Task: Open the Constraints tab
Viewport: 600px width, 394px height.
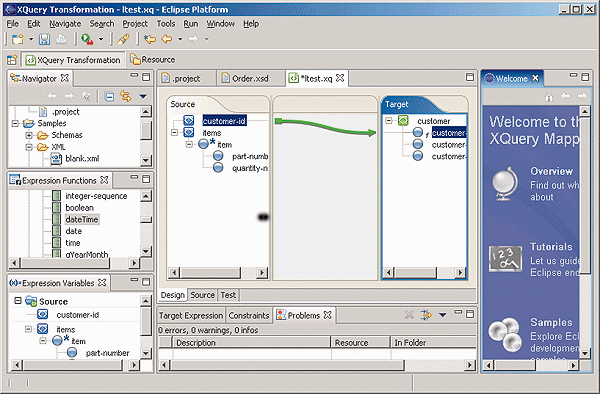Action: click(249, 316)
